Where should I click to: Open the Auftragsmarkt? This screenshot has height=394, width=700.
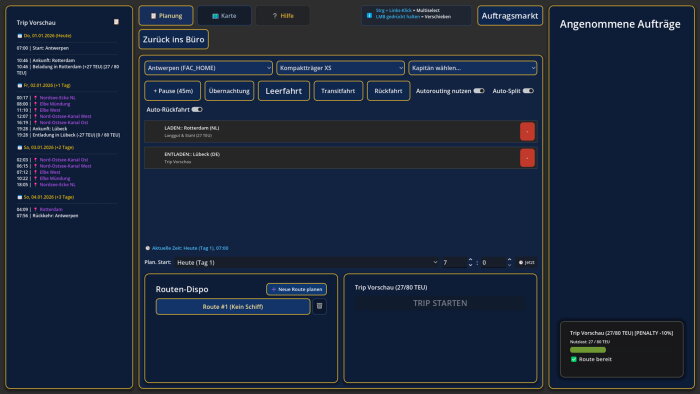(510, 16)
